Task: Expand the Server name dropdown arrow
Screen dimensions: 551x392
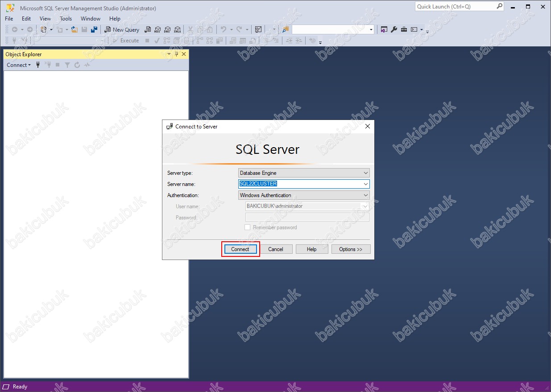Action: (366, 184)
